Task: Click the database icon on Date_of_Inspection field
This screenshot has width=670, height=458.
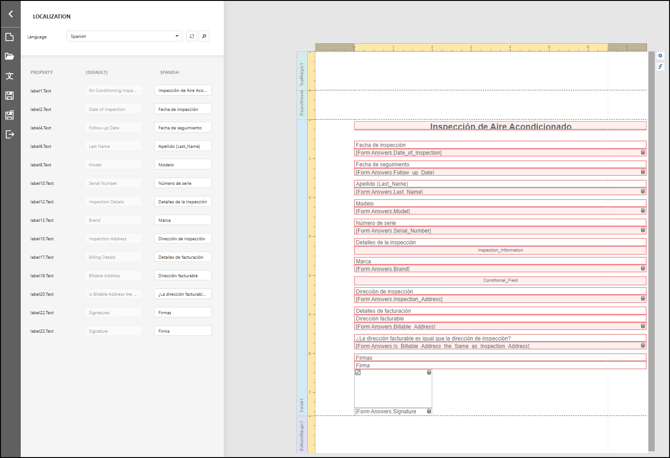Action: pyautogui.click(x=643, y=153)
